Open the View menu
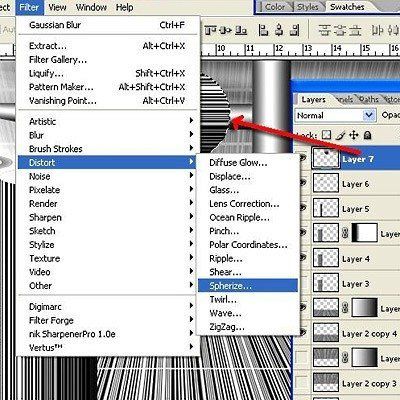Viewport: 400px width, 400px height. [x=57, y=7]
